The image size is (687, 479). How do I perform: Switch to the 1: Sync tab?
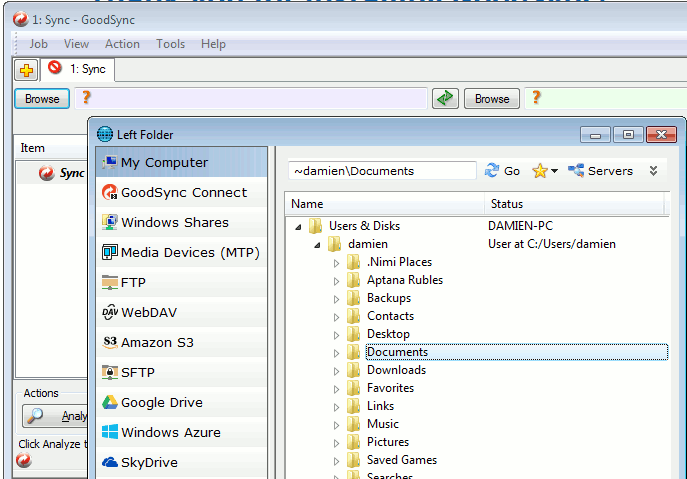point(78,69)
